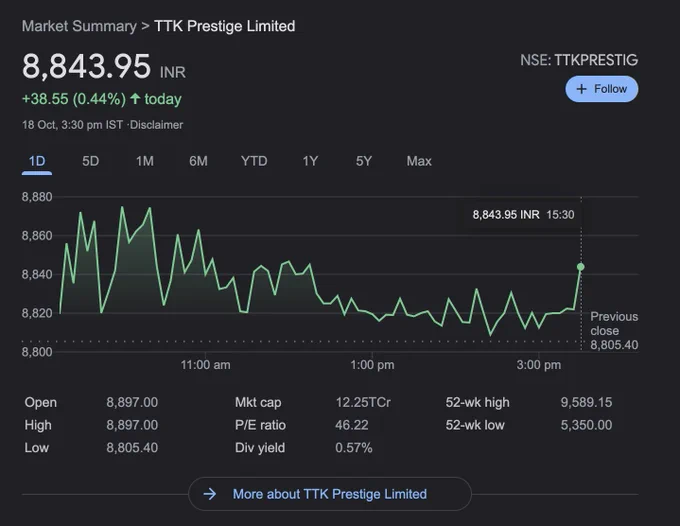Click the 8,820 y-axis label
Image resolution: width=680 pixels, height=526 pixels.
pyautogui.click(x=37, y=313)
